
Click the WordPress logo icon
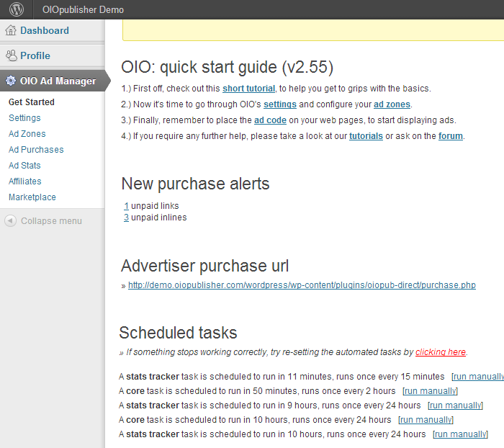coord(17,9)
